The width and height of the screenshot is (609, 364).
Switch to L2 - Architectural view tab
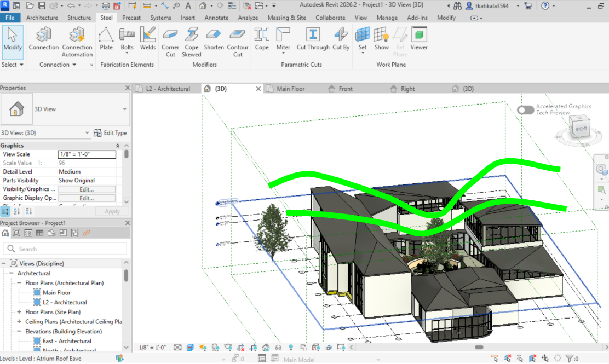coord(168,89)
